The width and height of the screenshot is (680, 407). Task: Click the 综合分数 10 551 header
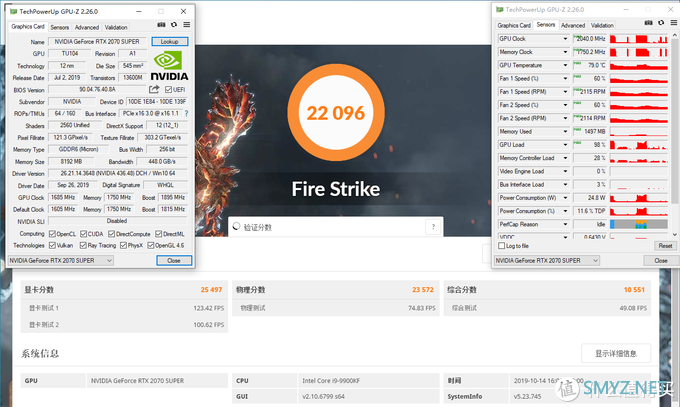click(x=549, y=289)
